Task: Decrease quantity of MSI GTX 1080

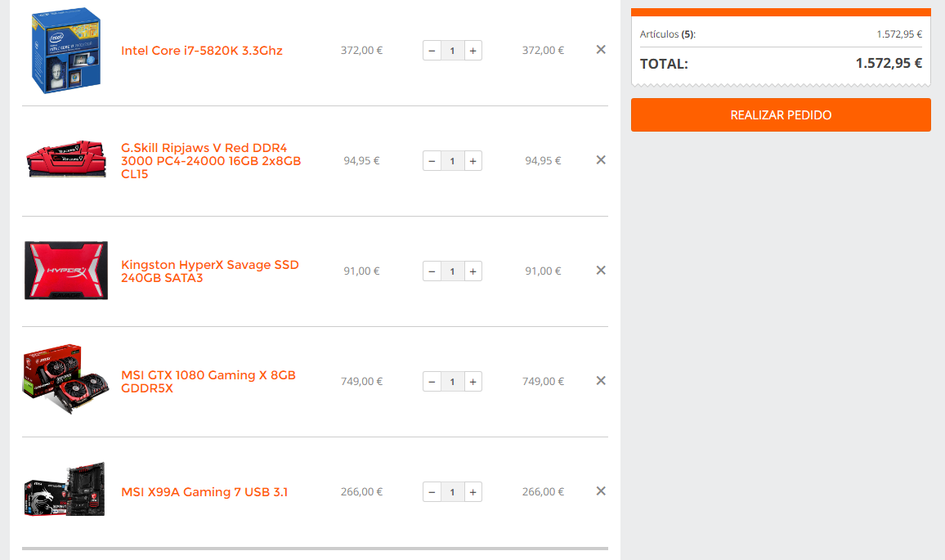Action: 432,382
